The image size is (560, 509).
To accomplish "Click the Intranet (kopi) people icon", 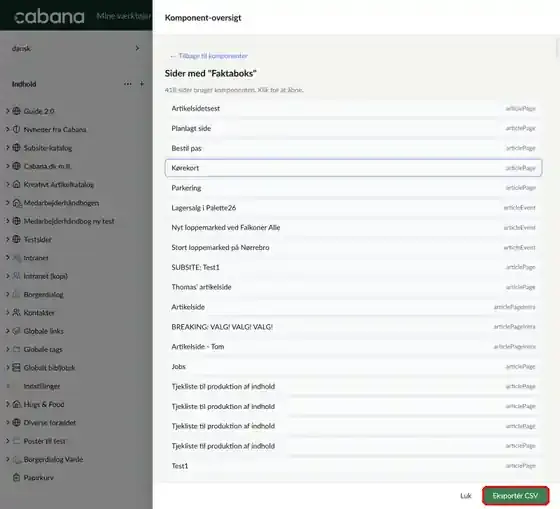I will [16, 276].
